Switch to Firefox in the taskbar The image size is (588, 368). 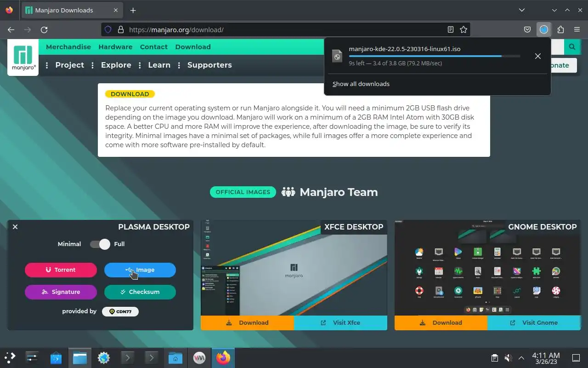[x=223, y=357]
